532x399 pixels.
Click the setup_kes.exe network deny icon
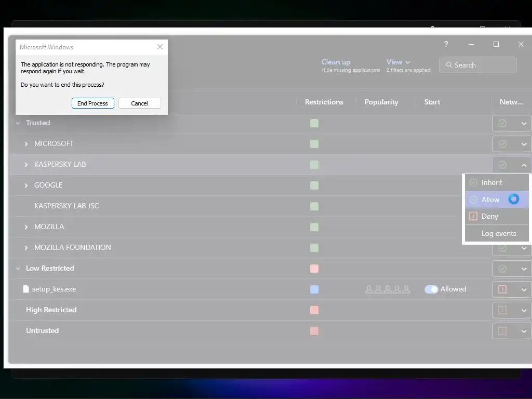pos(502,289)
